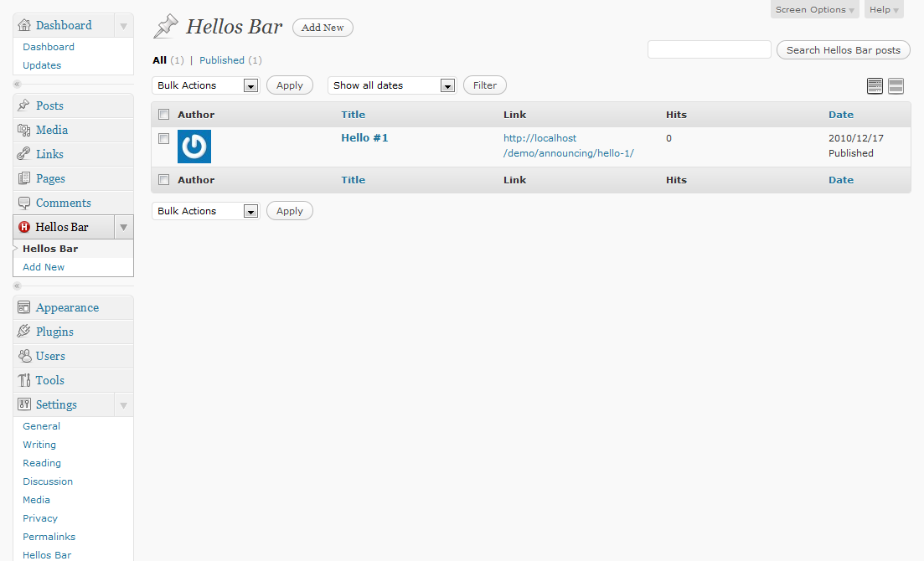The height and width of the screenshot is (561, 924).
Task: Open the bottom Bulk Actions dropdown
Action: pos(206,211)
